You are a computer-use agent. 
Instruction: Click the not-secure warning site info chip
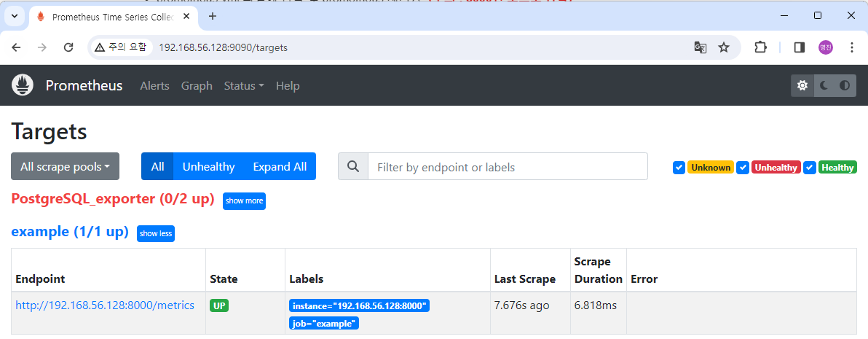pos(121,47)
